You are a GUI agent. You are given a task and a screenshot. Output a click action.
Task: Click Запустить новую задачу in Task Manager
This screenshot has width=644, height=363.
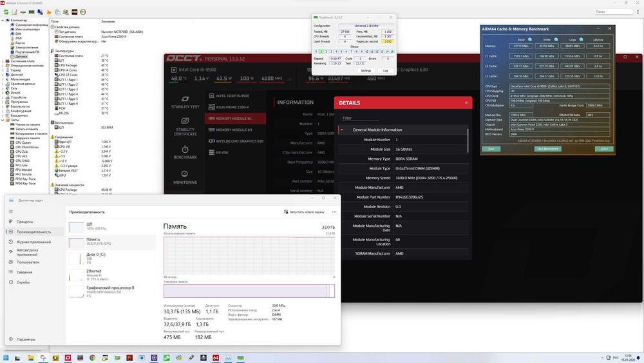pos(304,212)
